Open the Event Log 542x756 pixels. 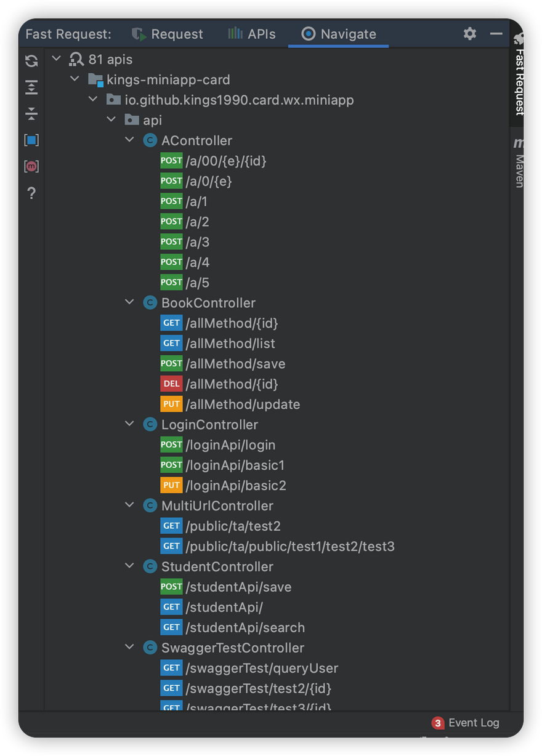pyautogui.click(x=466, y=723)
